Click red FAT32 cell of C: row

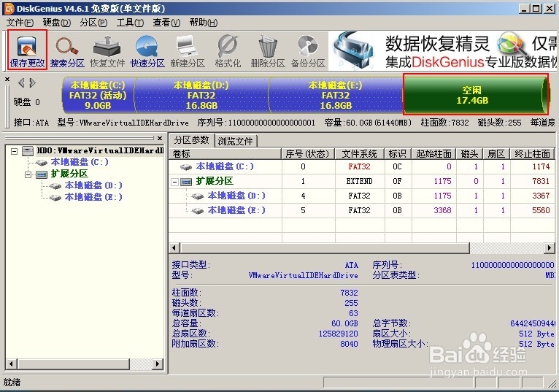(x=359, y=166)
